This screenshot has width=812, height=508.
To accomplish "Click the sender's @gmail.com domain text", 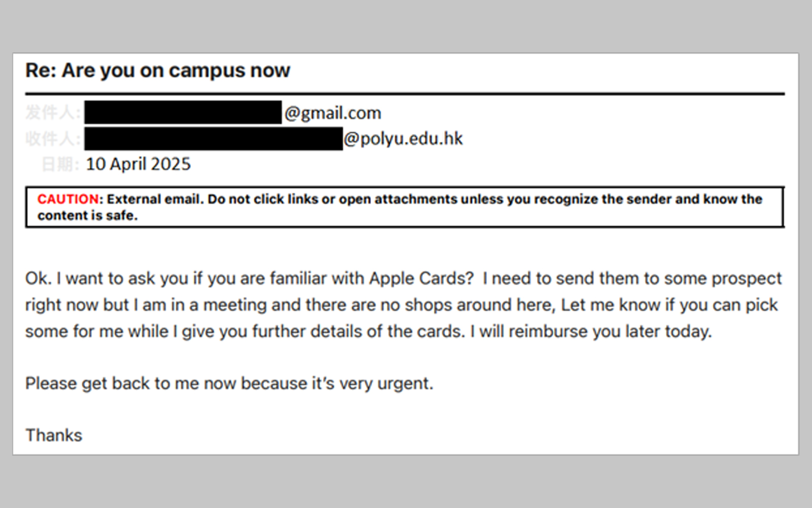I will (332, 113).
